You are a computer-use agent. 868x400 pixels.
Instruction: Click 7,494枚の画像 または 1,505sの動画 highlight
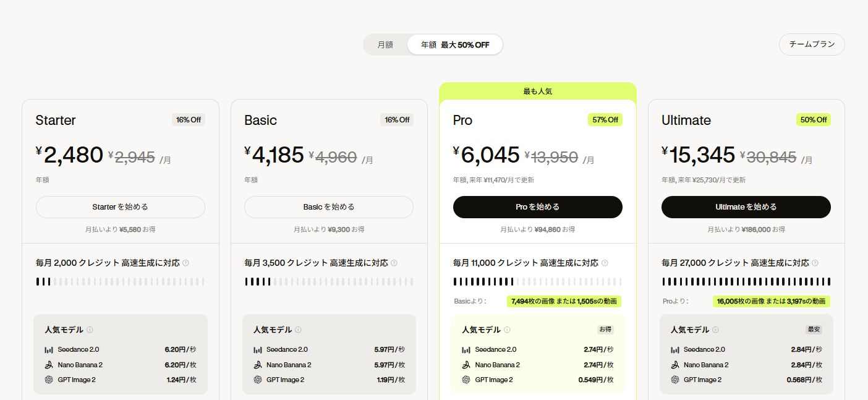(564, 301)
